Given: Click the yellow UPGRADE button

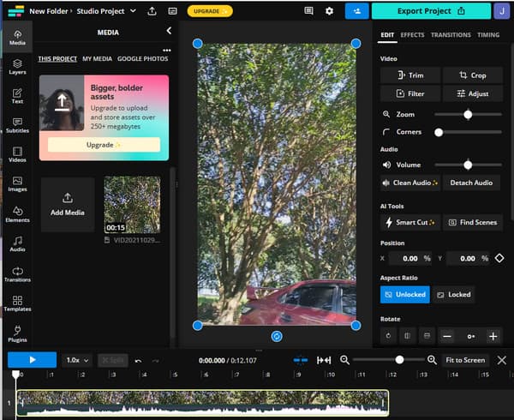Looking at the screenshot, I should (x=210, y=11).
